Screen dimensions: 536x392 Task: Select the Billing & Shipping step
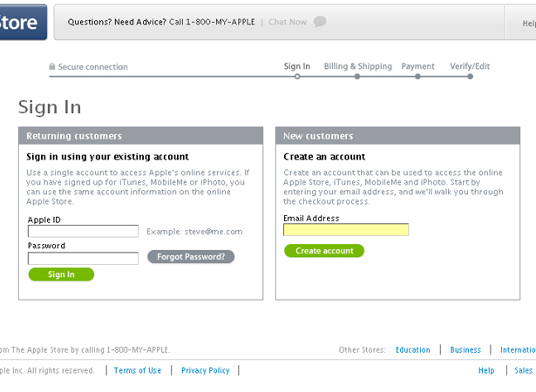357,67
